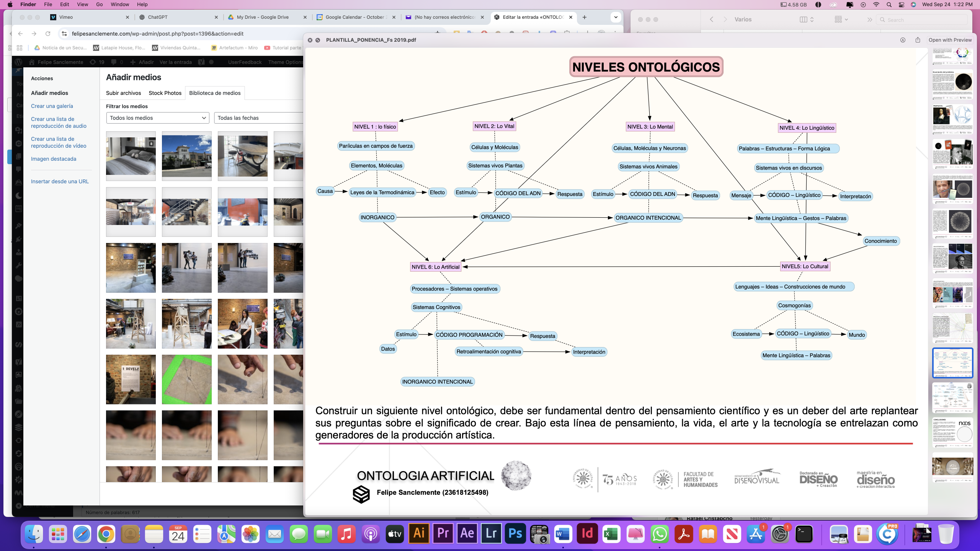Open the Spotlight search icon in menu bar
Viewport: 980px width, 551px height.
(889, 5)
